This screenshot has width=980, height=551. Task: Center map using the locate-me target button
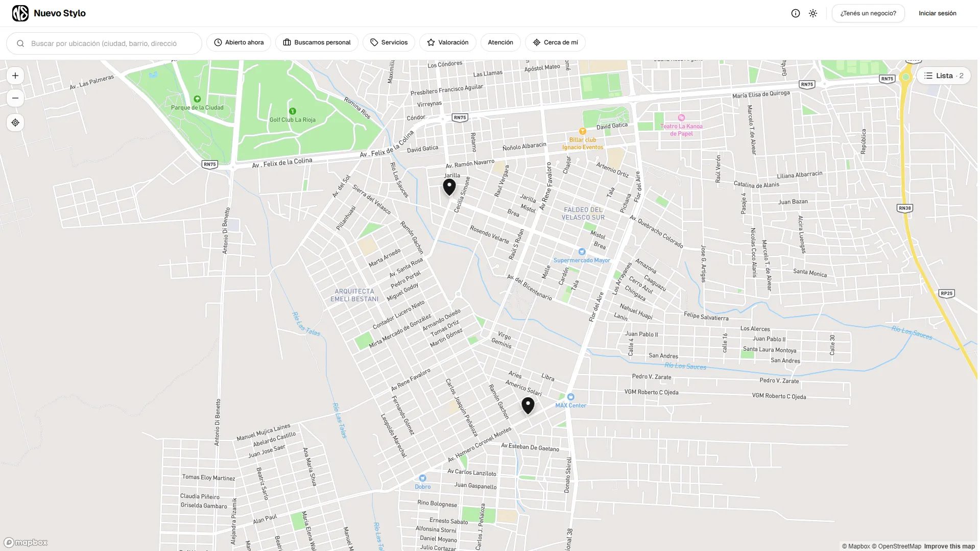pyautogui.click(x=15, y=123)
